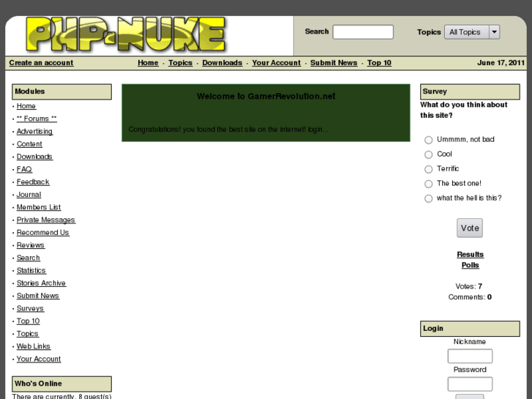Open the Private Messages link

click(46, 220)
